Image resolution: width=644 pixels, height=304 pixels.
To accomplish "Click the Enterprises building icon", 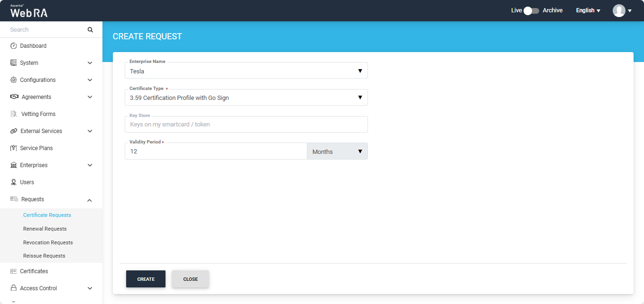I will (x=13, y=165).
